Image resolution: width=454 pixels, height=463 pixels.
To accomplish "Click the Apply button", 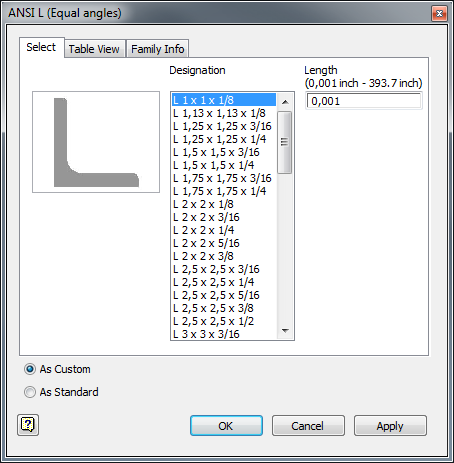I will [390, 426].
